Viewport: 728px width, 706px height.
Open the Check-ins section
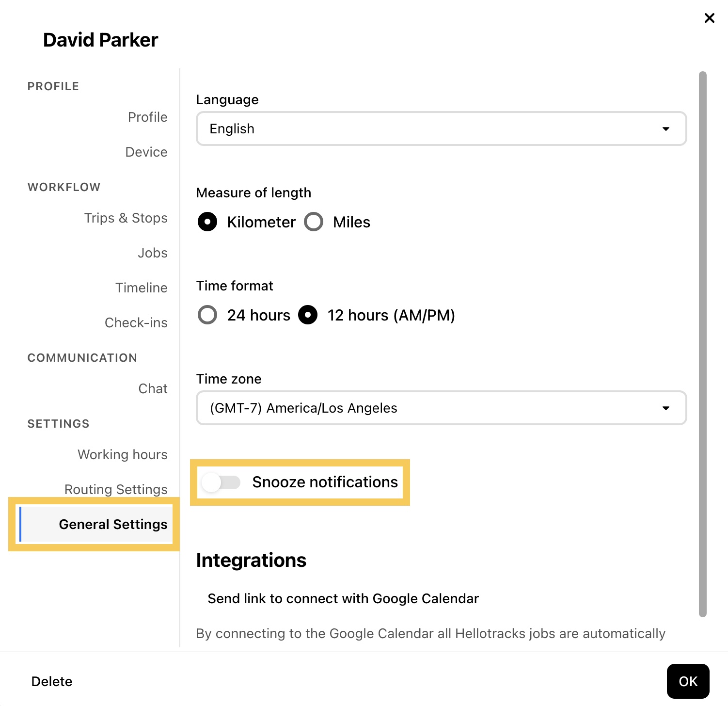(x=136, y=323)
